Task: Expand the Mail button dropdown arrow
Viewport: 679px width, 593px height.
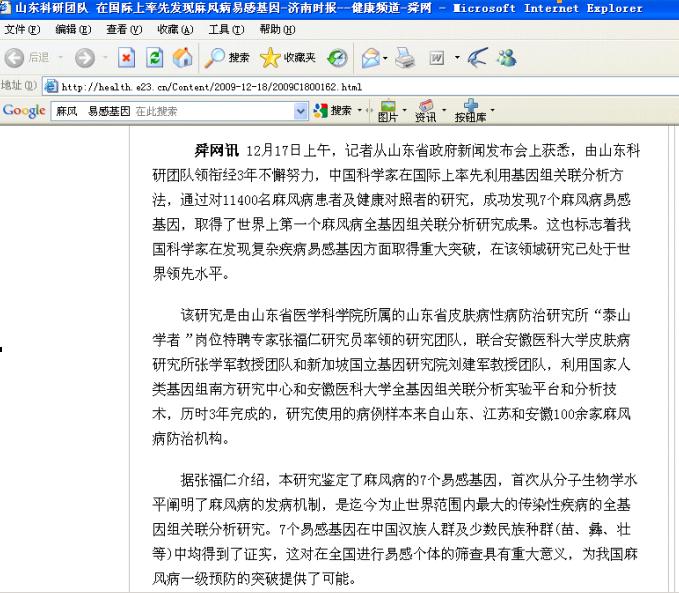Action: pyautogui.click(x=385, y=58)
